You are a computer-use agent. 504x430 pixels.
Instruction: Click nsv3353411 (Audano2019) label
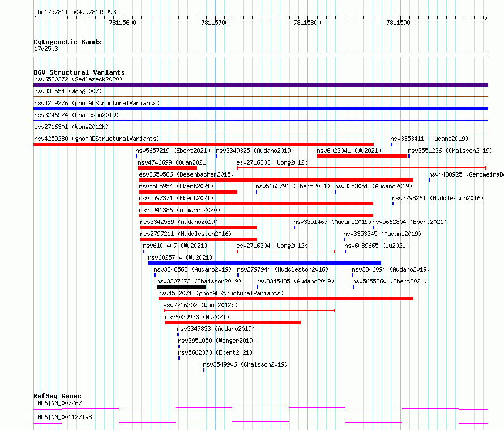[429, 139]
